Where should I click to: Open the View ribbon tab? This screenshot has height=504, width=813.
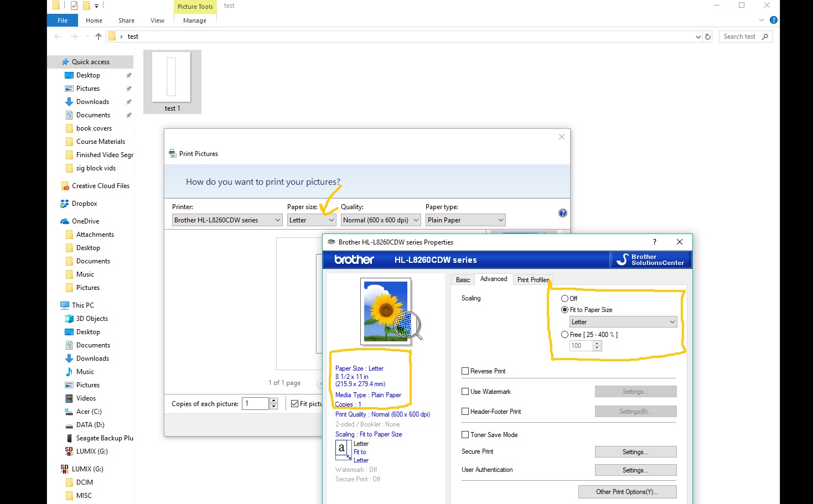coord(157,20)
